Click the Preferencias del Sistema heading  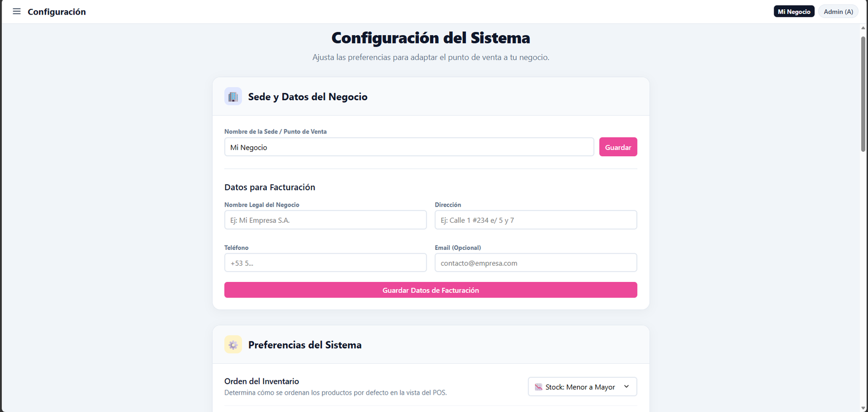[x=305, y=345]
